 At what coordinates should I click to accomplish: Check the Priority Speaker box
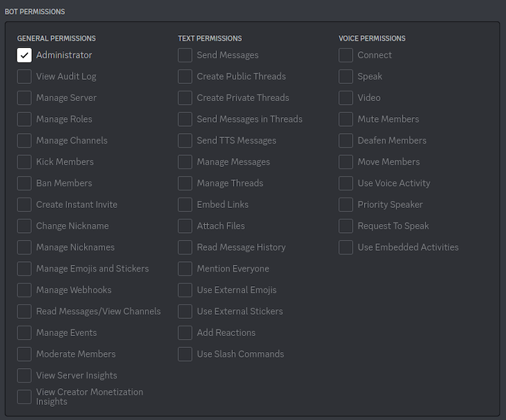tap(346, 204)
